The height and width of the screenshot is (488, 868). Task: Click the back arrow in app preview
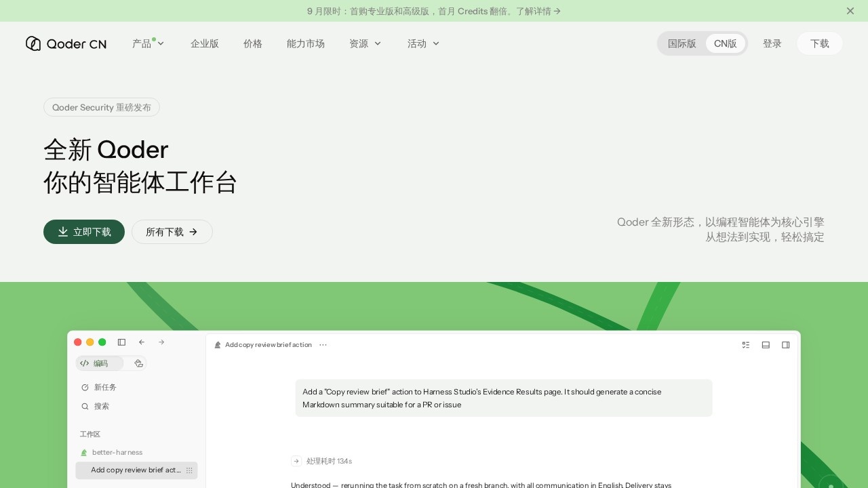pos(142,342)
